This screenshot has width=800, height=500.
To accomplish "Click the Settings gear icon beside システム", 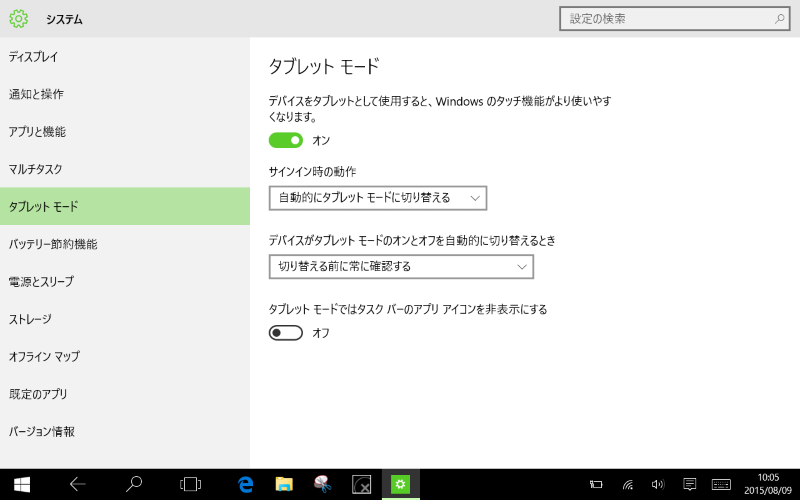I will (18, 19).
